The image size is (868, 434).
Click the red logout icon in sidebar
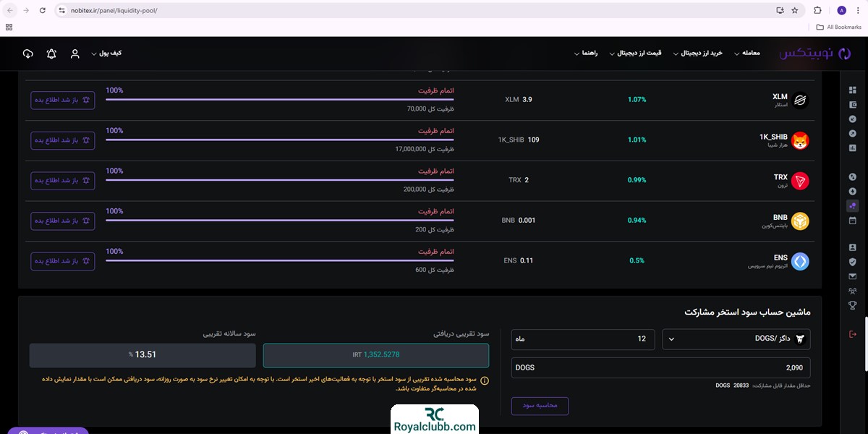852,333
